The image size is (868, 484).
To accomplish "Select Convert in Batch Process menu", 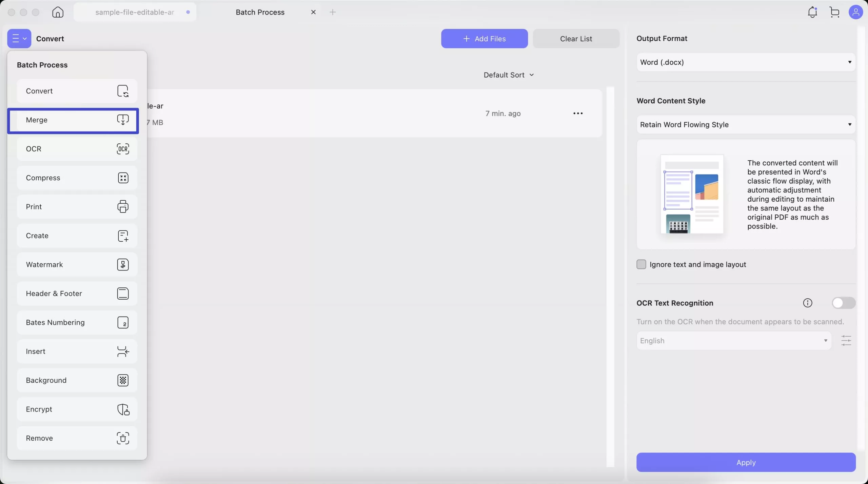I will click(x=77, y=91).
